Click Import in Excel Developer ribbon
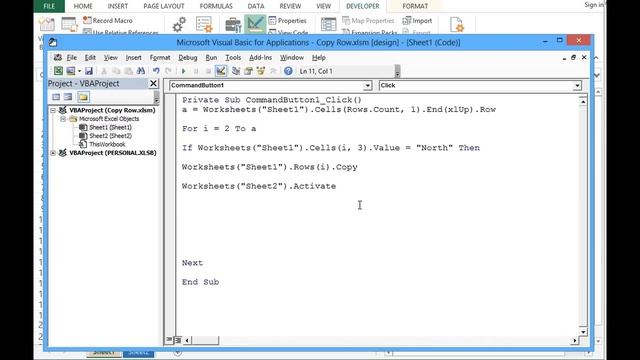The image size is (640, 360). (x=417, y=20)
